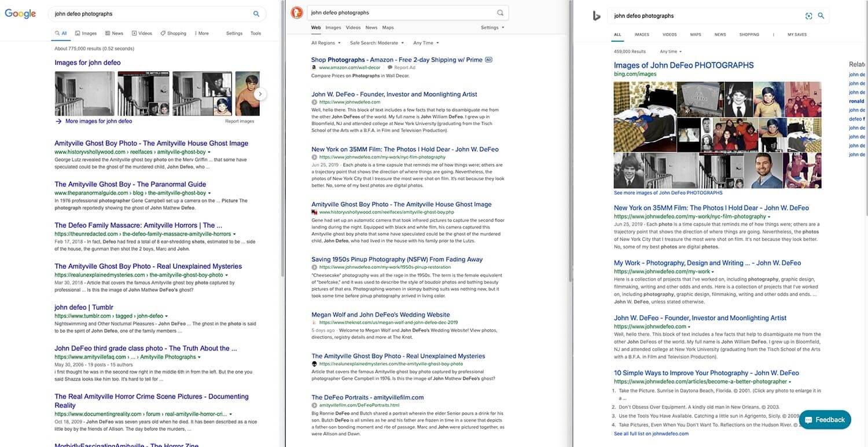Image resolution: width=868 pixels, height=447 pixels.
Task: Open Bing 'Images of John DeFeo PHOTOGRAPHS' heading
Action: click(684, 65)
